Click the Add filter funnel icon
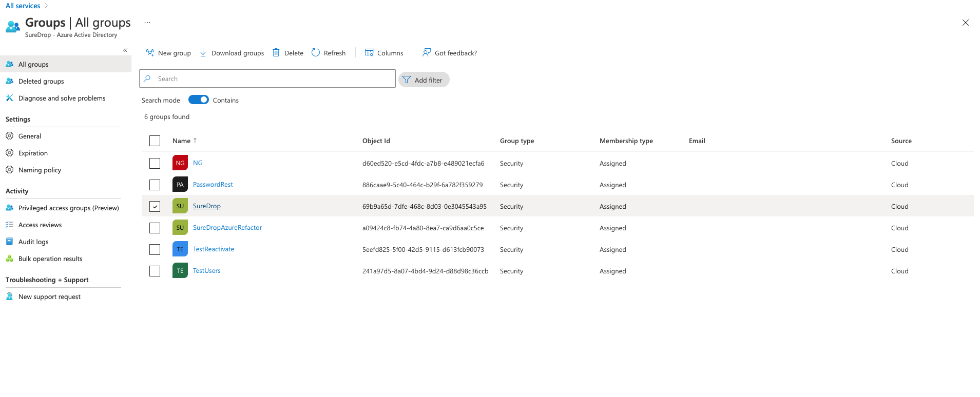The image size is (980, 397). (x=407, y=80)
